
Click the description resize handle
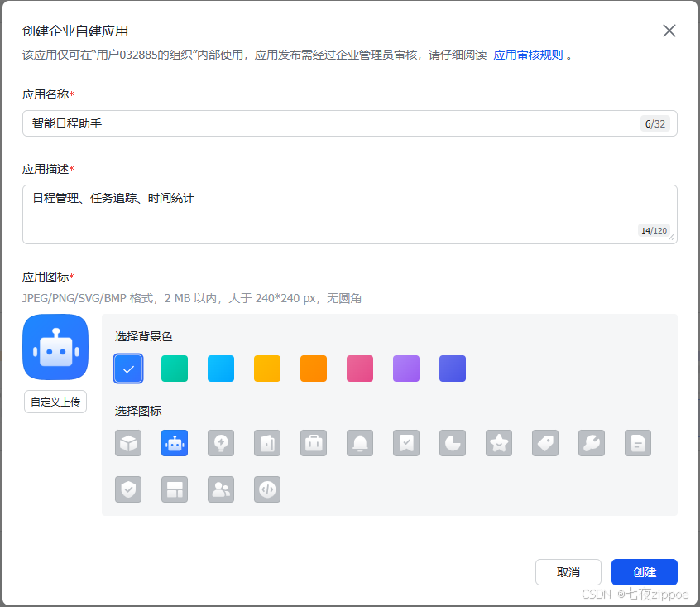click(671, 238)
